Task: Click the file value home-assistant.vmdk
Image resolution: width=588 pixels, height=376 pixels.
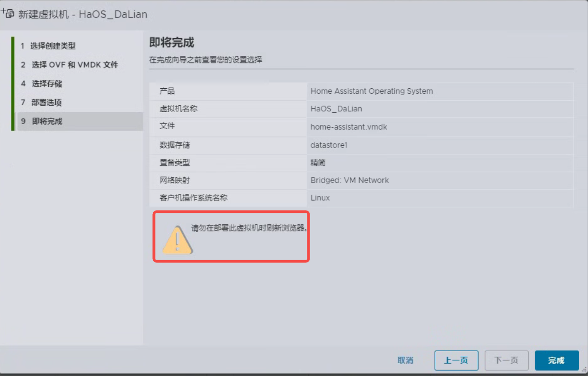Action: click(349, 127)
